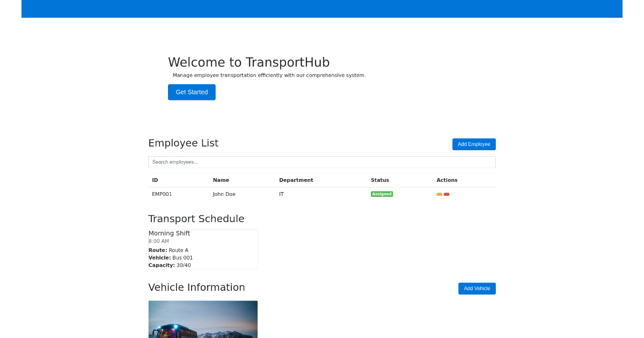Click John Doe's name in the table
This screenshot has width=644, height=338.
(x=224, y=194)
